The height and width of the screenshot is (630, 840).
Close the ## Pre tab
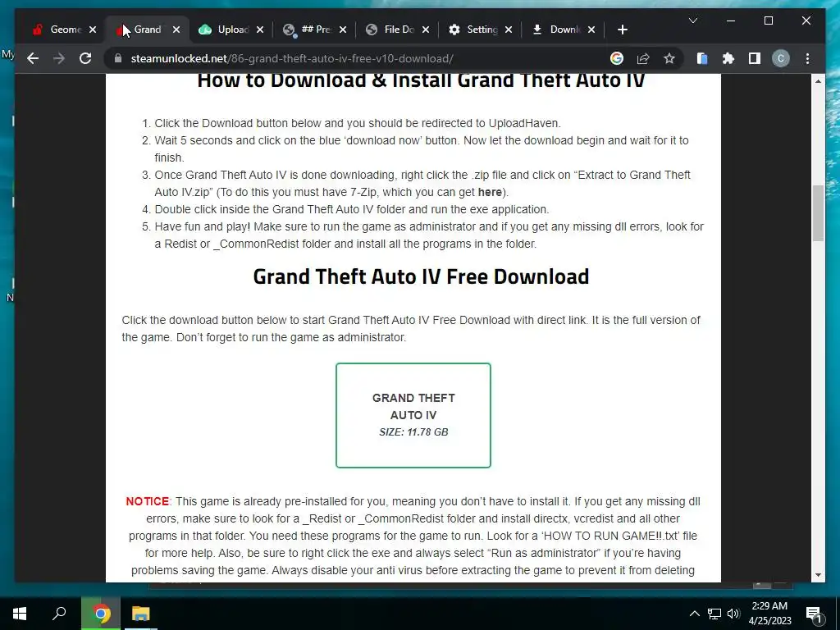[343, 30]
